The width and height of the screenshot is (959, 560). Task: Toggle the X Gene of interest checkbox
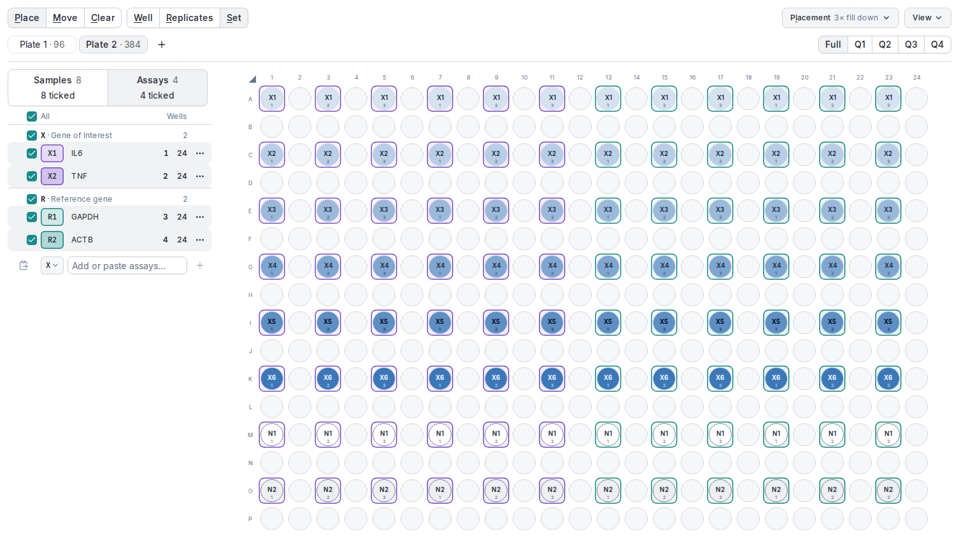(32, 136)
